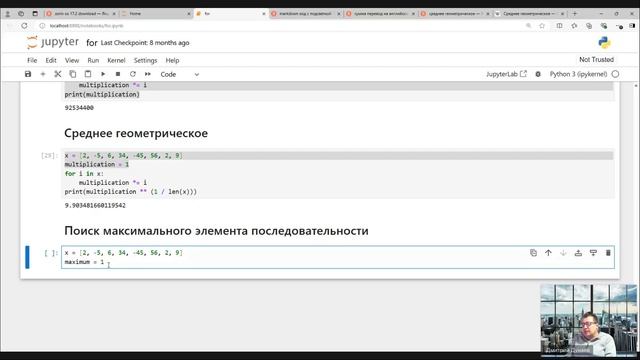Save the notebook with the floppy disk icon
640x360 pixels.
pyautogui.click(x=28, y=74)
